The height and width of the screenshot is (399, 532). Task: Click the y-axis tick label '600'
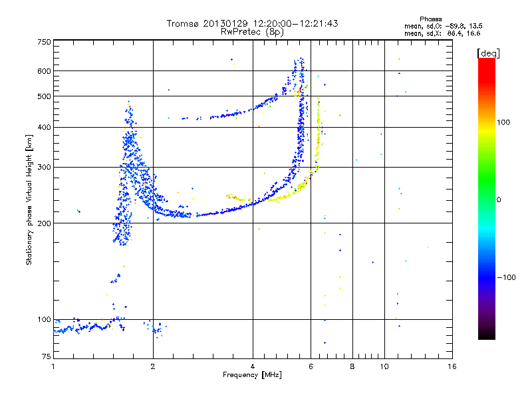point(44,71)
